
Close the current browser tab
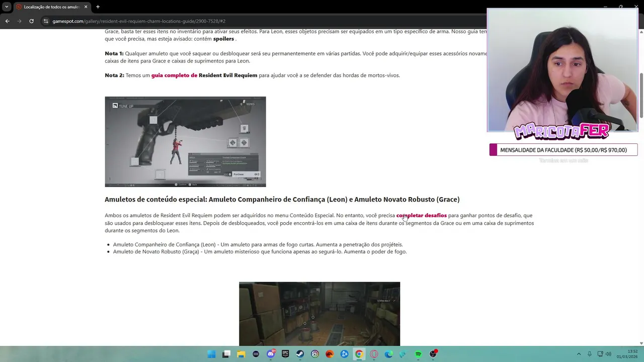tap(86, 7)
